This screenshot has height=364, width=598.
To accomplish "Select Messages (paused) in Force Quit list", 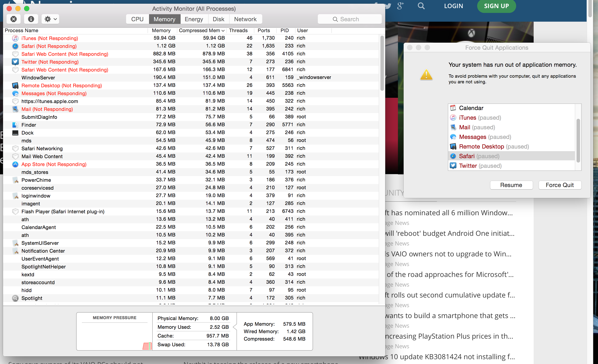I will click(x=511, y=137).
